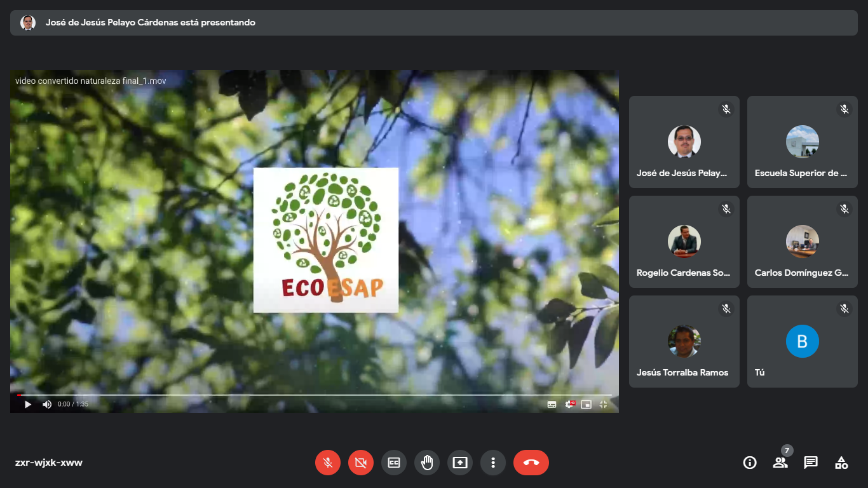Leave the call with red hang-up button
This screenshot has height=488, width=868.
coord(531,463)
